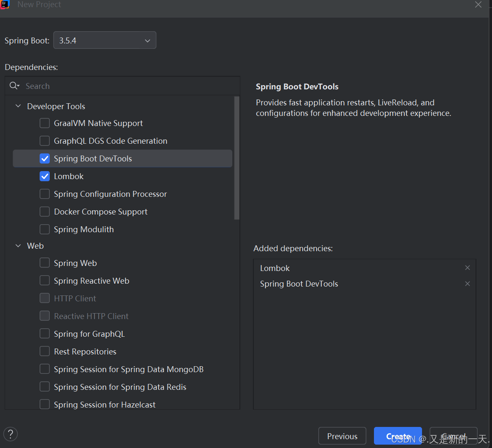Remove Lombok from added dependencies
492x448 pixels.
point(467,268)
